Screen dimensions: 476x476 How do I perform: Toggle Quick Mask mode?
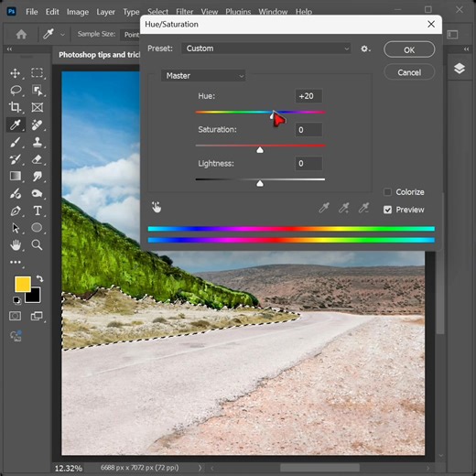[x=15, y=316]
